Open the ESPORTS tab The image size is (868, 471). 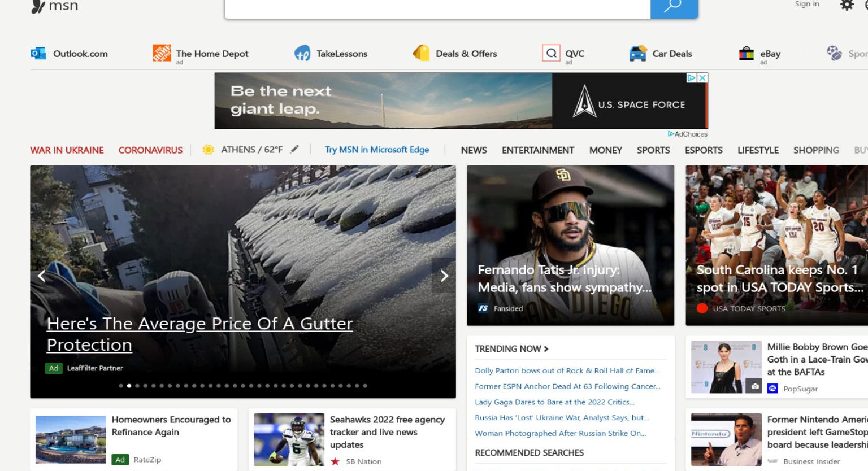(x=704, y=150)
